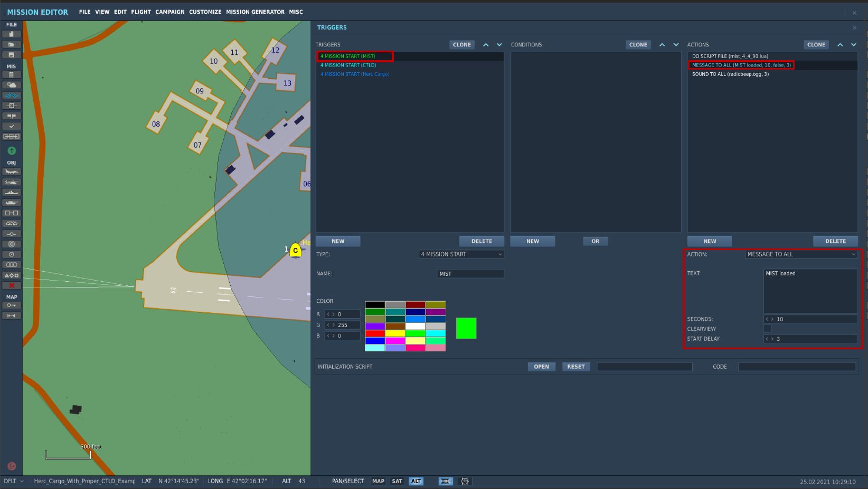Click the OPEN button for initialization script
868x489 pixels.
point(541,366)
